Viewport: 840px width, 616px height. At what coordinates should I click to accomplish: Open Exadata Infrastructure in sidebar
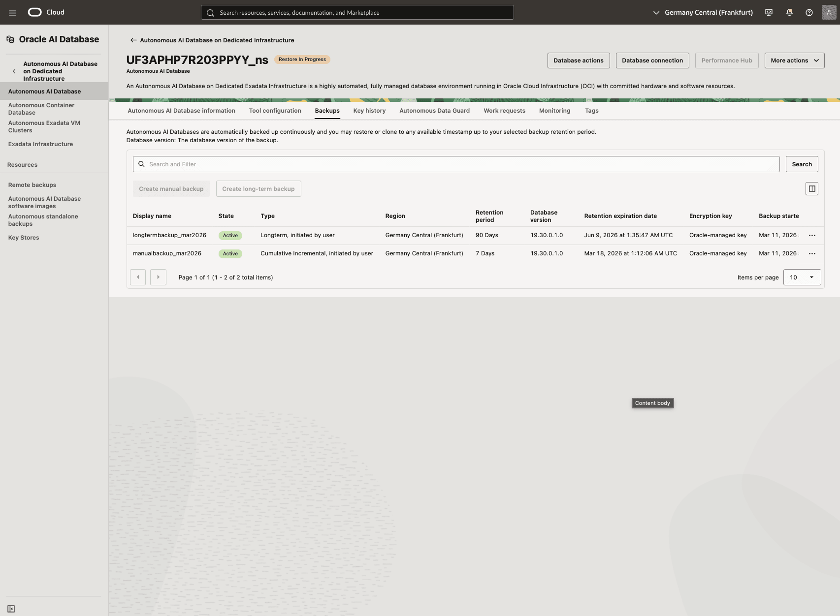pos(40,144)
